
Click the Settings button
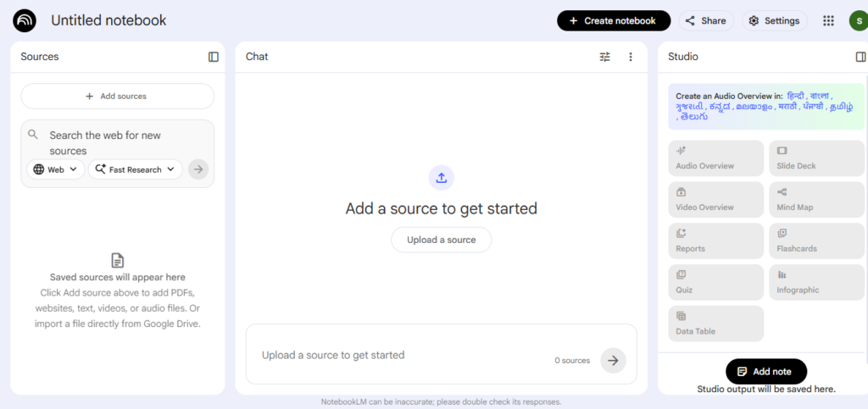774,20
